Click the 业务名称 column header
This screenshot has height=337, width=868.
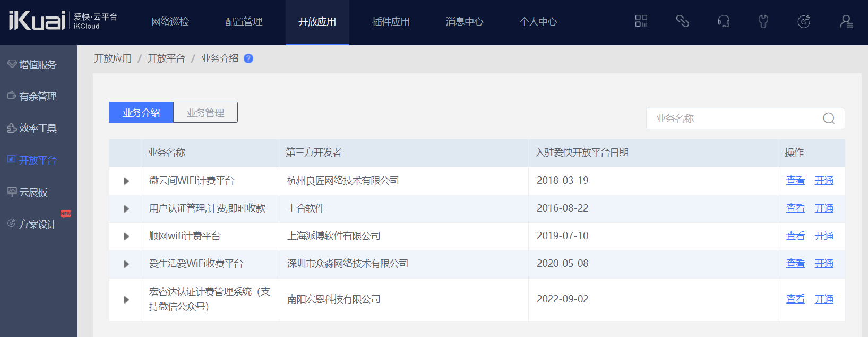167,153
